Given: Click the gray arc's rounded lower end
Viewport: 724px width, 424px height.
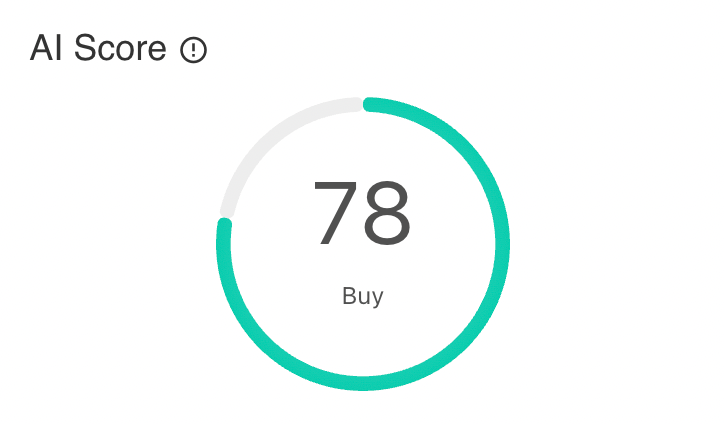Looking at the screenshot, I should click(x=227, y=211).
